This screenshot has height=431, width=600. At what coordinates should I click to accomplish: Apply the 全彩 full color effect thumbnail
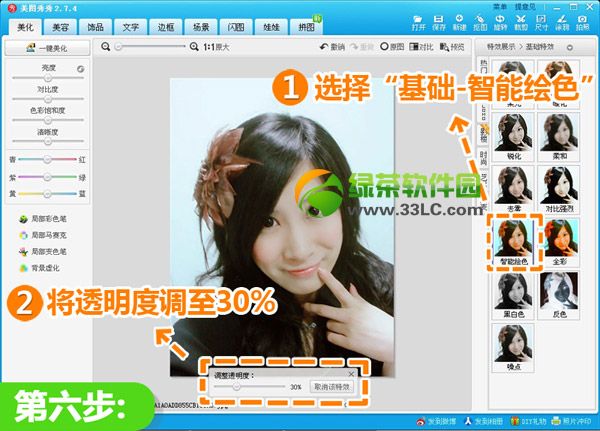pos(559,242)
